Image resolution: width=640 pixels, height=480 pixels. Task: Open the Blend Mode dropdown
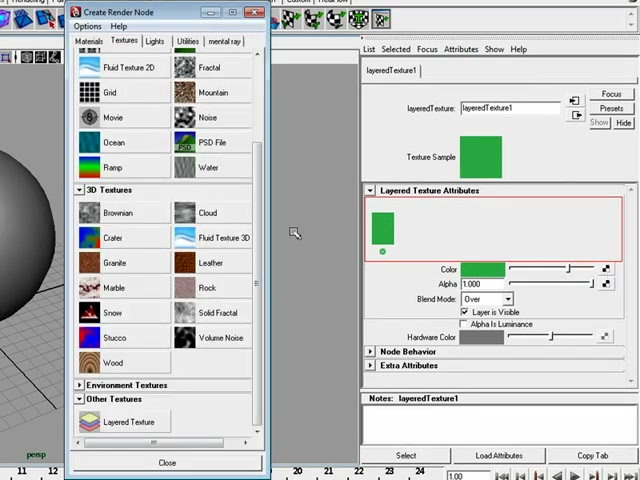point(487,299)
